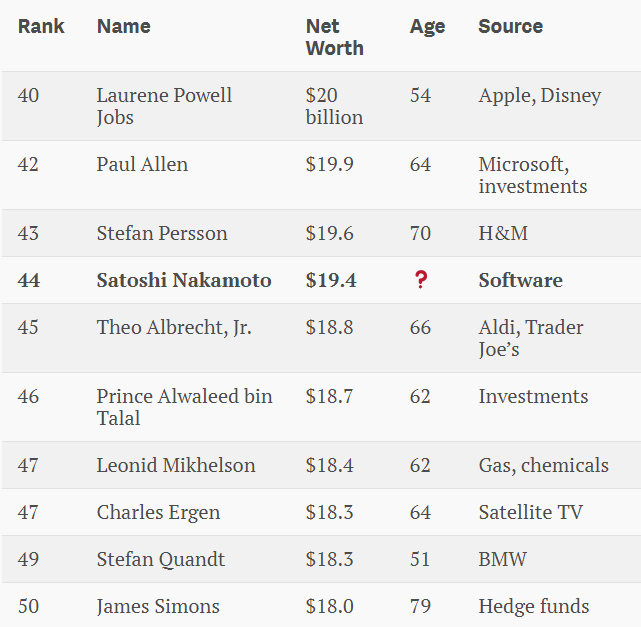The image size is (641, 627).
Task: Click the Name column header
Action: pos(123,27)
